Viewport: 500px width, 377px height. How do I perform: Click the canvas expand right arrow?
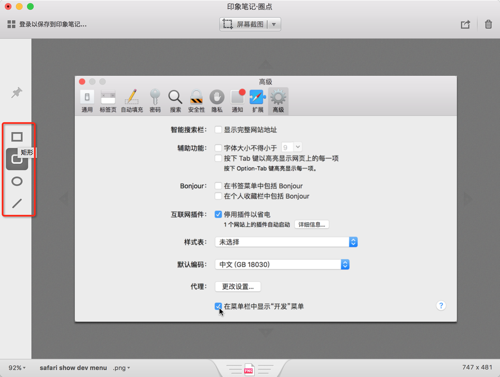[468, 199]
